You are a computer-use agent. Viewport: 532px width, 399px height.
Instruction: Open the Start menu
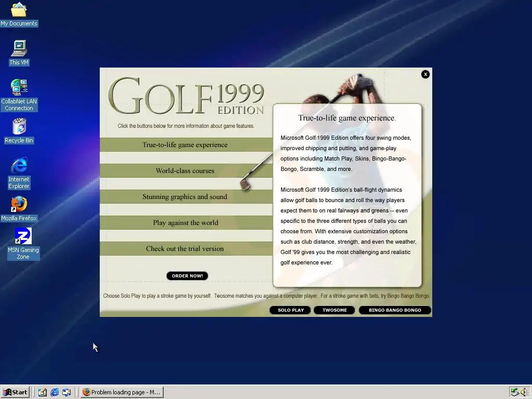pyautogui.click(x=15, y=392)
